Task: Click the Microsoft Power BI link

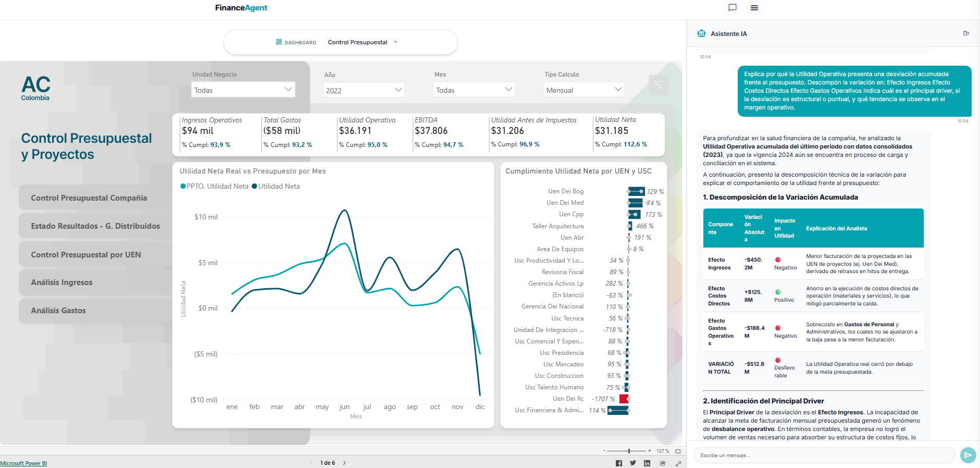Action: 23,463
